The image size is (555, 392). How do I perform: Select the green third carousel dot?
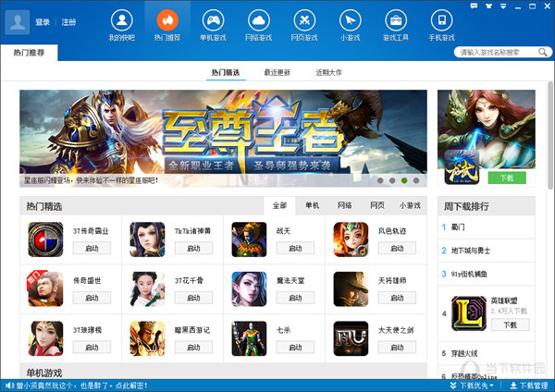[404, 180]
